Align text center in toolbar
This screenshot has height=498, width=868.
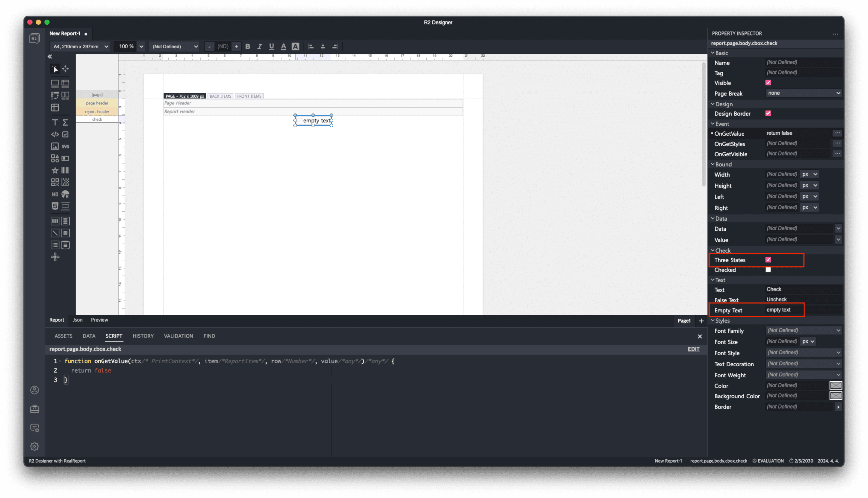pos(323,47)
